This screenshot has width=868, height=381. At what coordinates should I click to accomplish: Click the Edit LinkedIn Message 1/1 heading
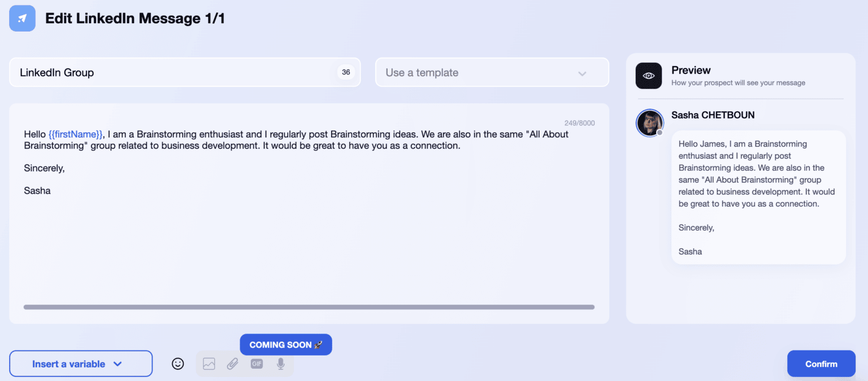tap(135, 18)
